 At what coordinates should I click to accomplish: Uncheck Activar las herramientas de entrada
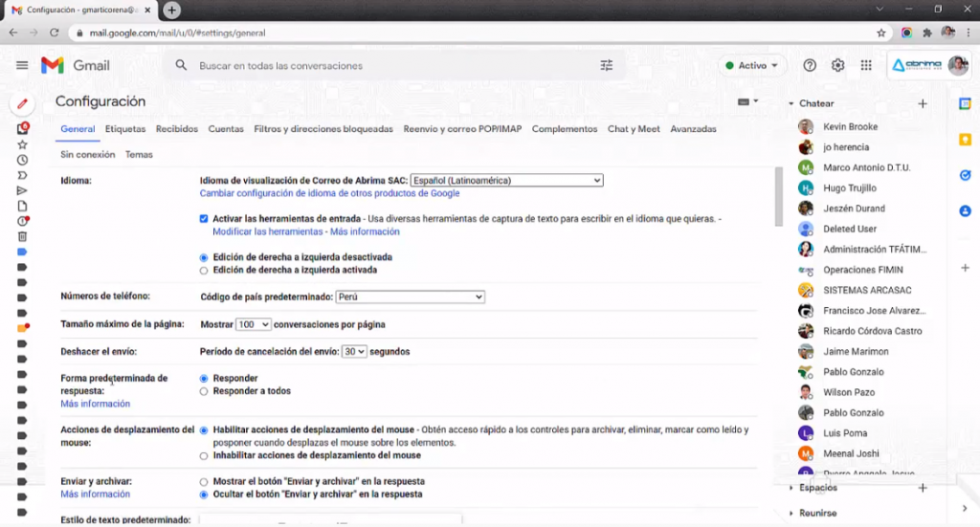[204, 218]
